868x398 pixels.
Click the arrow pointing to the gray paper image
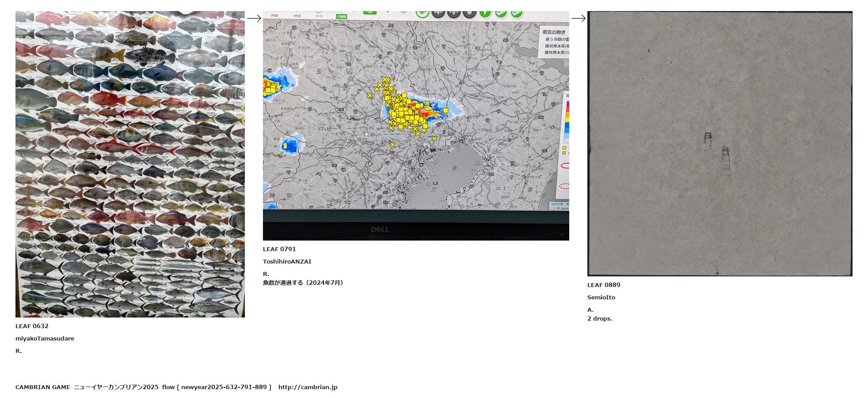click(578, 18)
